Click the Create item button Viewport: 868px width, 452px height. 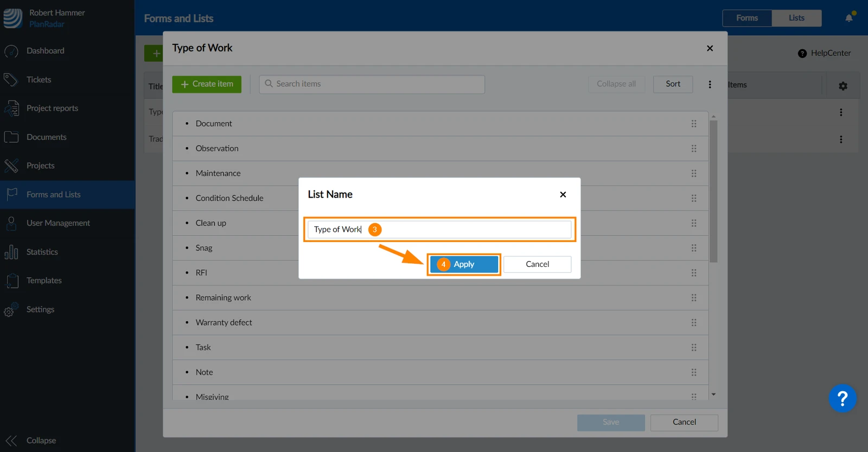pyautogui.click(x=207, y=84)
